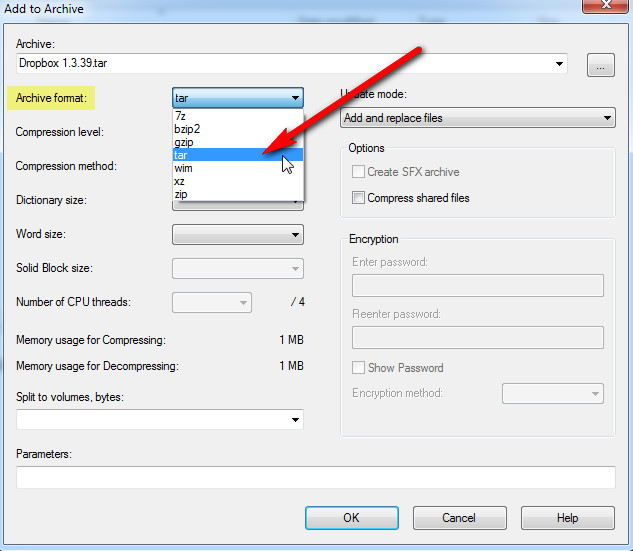The width and height of the screenshot is (633, 551).
Task: Open the Encryption method dropdown
Action: click(553, 394)
